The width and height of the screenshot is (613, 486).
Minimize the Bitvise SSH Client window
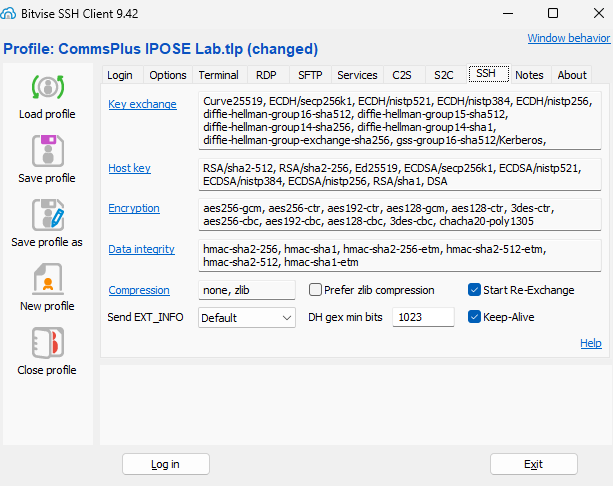pyautogui.click(x=508, y=14)
